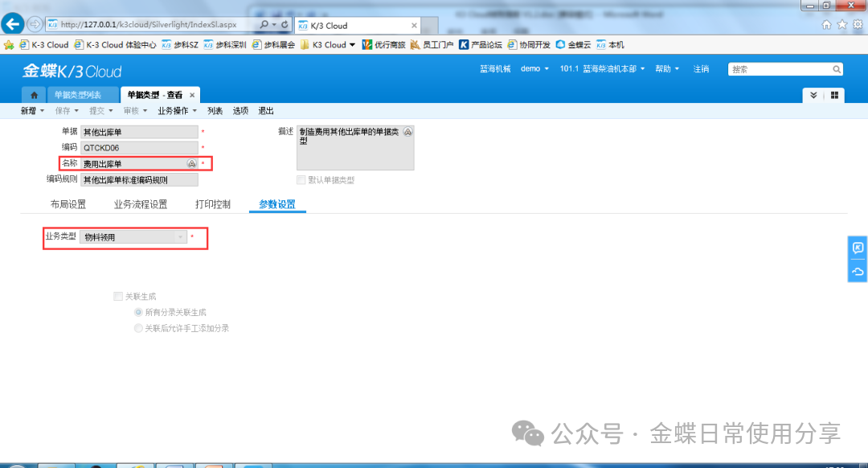868x468 pixels.
Task: Switch to the 打印控制 tab
Action: (213, 204)
